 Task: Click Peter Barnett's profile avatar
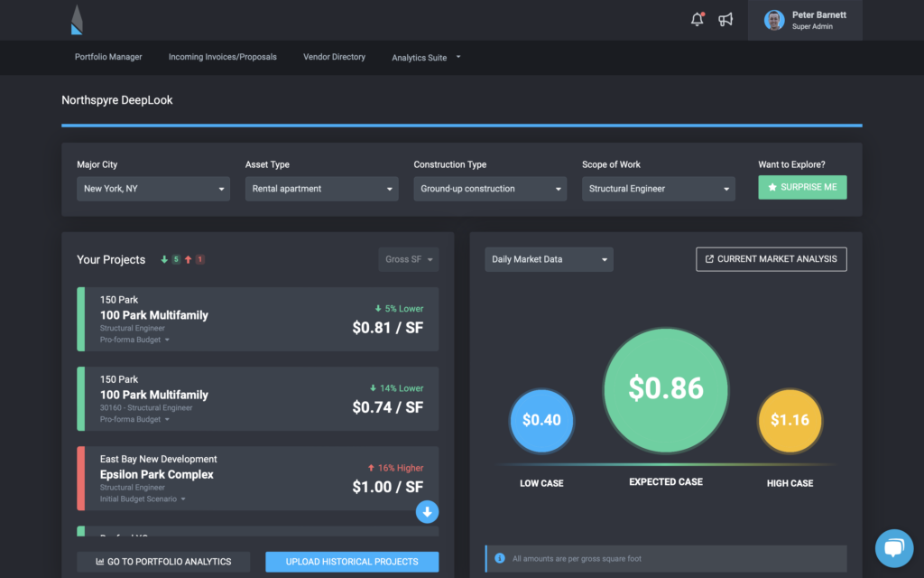[x=773, y=20]
